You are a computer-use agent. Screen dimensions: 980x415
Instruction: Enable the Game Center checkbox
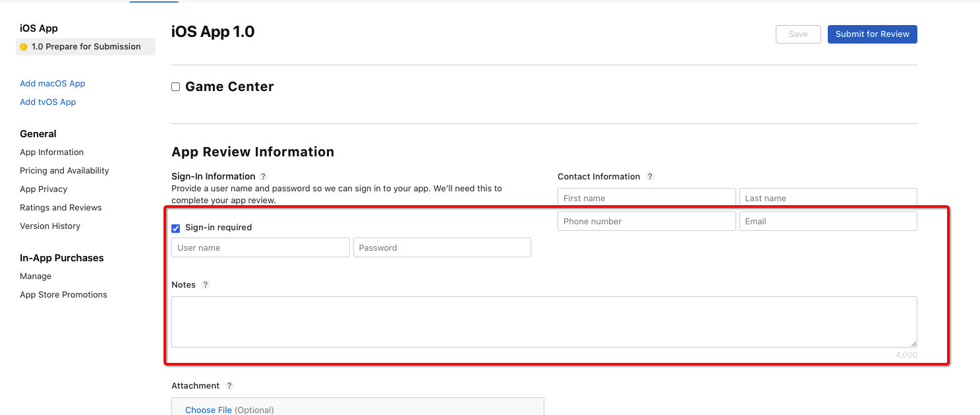[x=176, y=87]
